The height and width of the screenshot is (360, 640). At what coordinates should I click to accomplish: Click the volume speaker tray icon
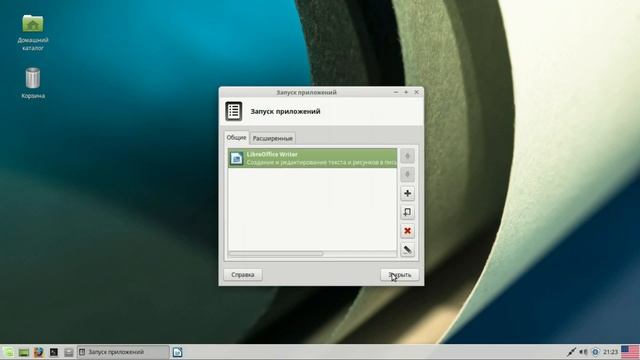[x=583, y=352]
